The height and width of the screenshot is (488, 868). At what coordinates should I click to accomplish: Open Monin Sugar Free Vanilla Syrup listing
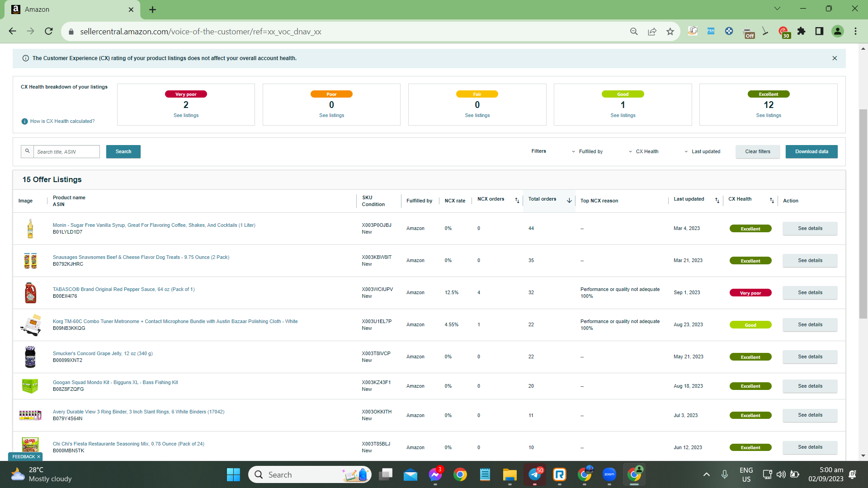click(154, 225)
